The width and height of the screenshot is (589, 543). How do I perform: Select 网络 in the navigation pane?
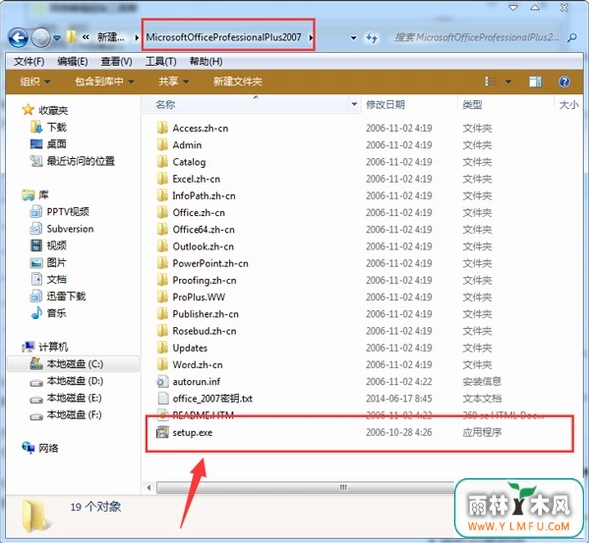pos(48,448)
